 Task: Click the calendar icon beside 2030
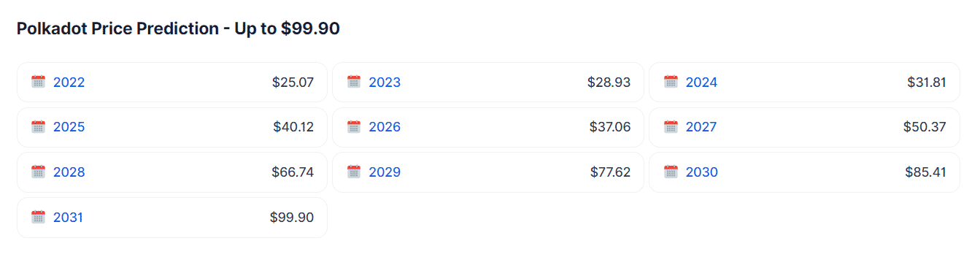[671, 172]
